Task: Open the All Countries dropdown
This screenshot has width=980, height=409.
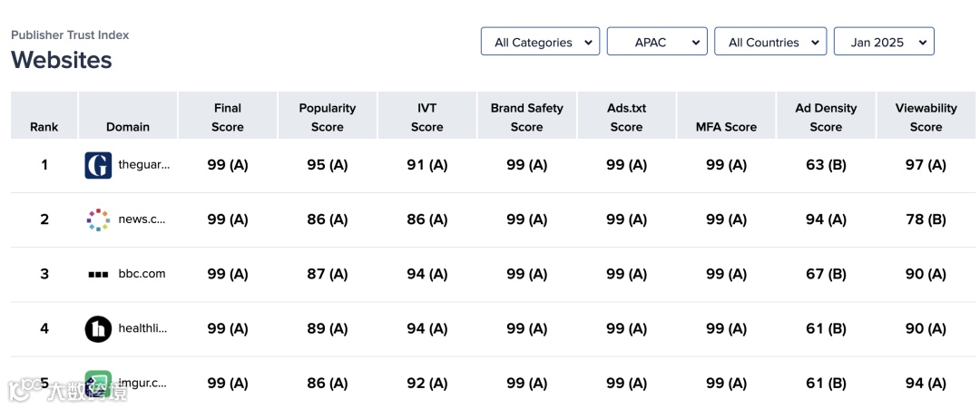Action: click(x=770, y=42)
